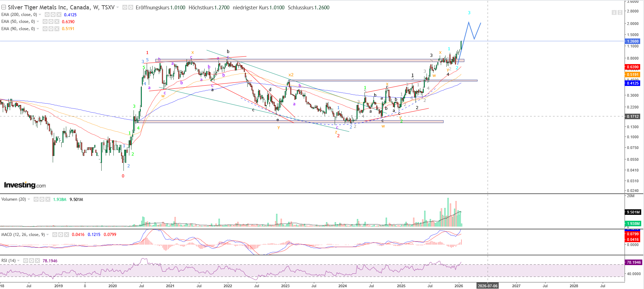Click the 2026-07-06 date marker on time axis
Screen dimensions: 644x289
[x=487, y=286]
